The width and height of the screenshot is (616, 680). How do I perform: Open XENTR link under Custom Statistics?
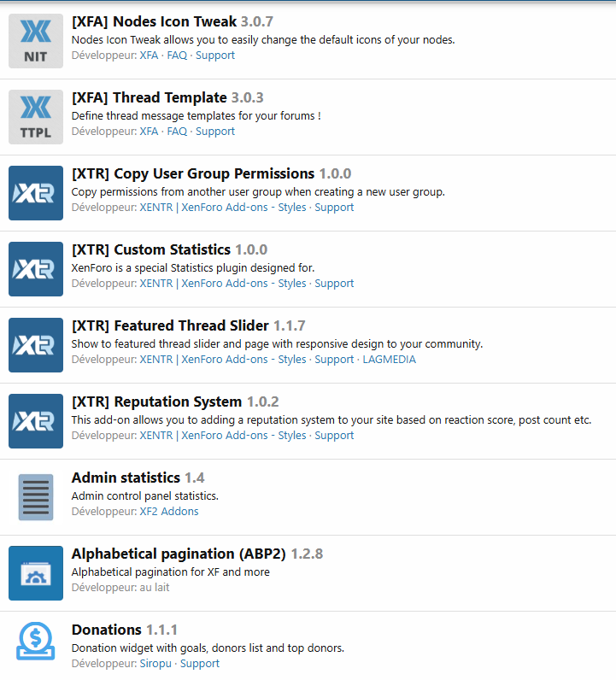click(222, 283)
